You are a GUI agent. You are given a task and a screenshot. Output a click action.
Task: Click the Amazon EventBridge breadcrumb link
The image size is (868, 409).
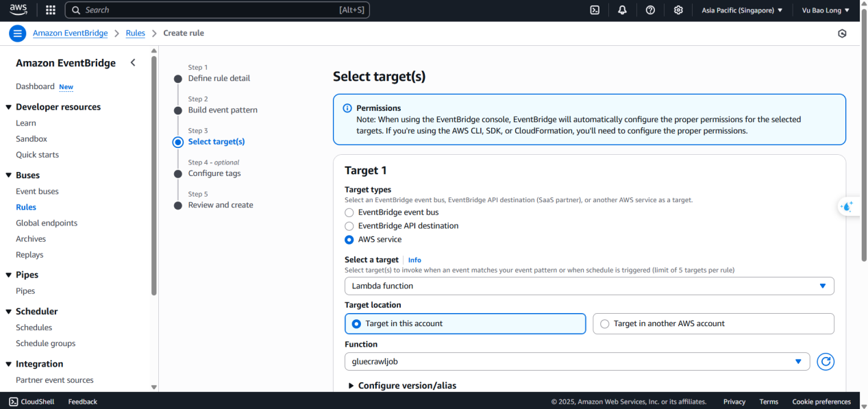tap(71, 34)
